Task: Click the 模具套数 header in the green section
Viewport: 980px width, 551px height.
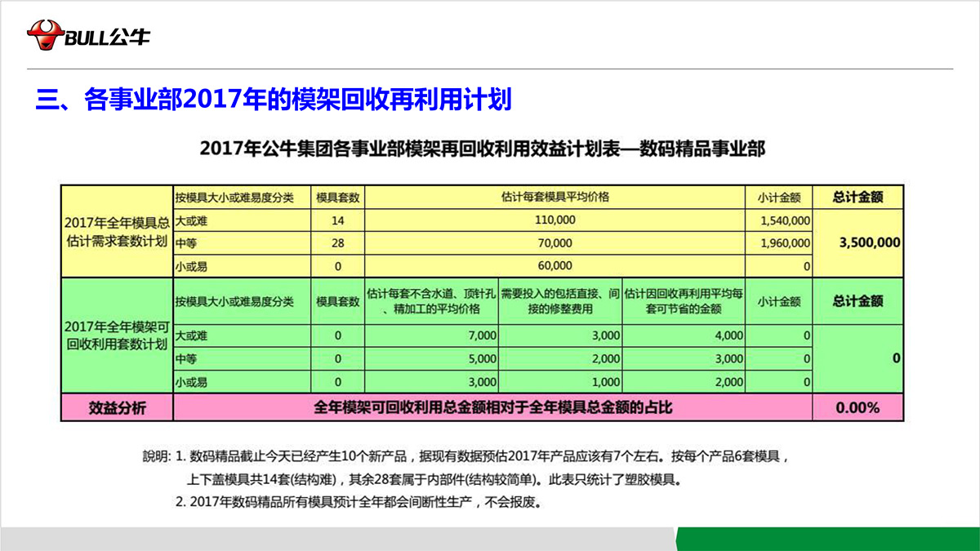Action: click(338, 301)
